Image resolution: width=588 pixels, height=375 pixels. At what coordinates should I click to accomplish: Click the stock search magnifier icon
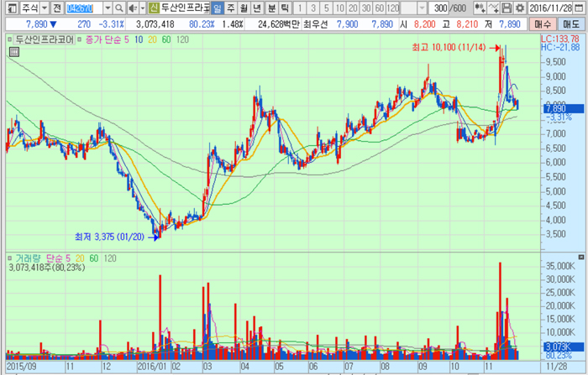click(119, 8)
